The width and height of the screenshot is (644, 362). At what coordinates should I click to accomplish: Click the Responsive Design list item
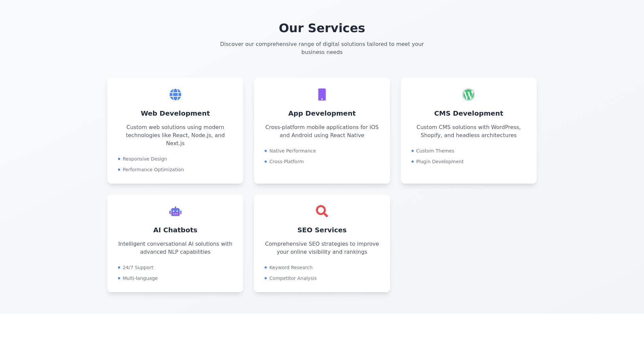tap(145, 159)
